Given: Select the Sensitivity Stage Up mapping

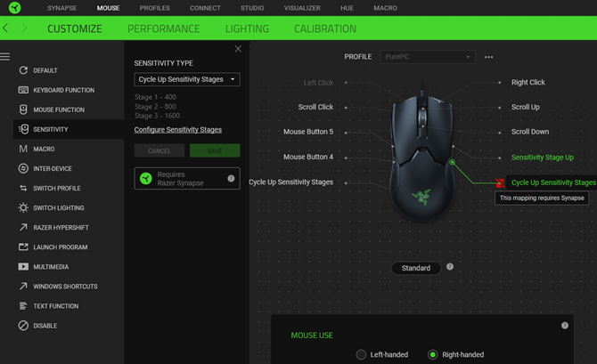Looking at the screenshot, I should coord(543,158).
